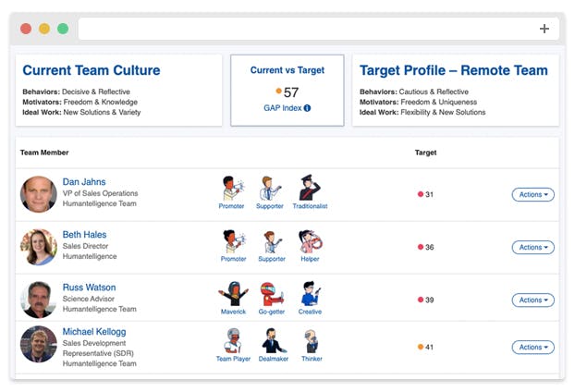Viewport: 575px width, 392px height.
Task: Open a new browser tab
Action: (544, 29)
